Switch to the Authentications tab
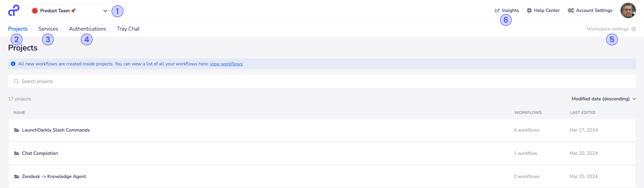Image resolution: width=644 pixels, height=188 pixels. (x=88, y=29)
